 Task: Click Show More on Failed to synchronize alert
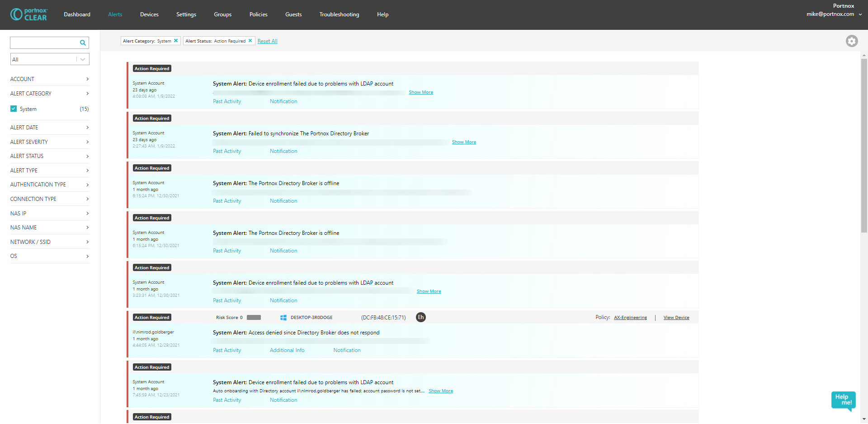tap(464, 142)
